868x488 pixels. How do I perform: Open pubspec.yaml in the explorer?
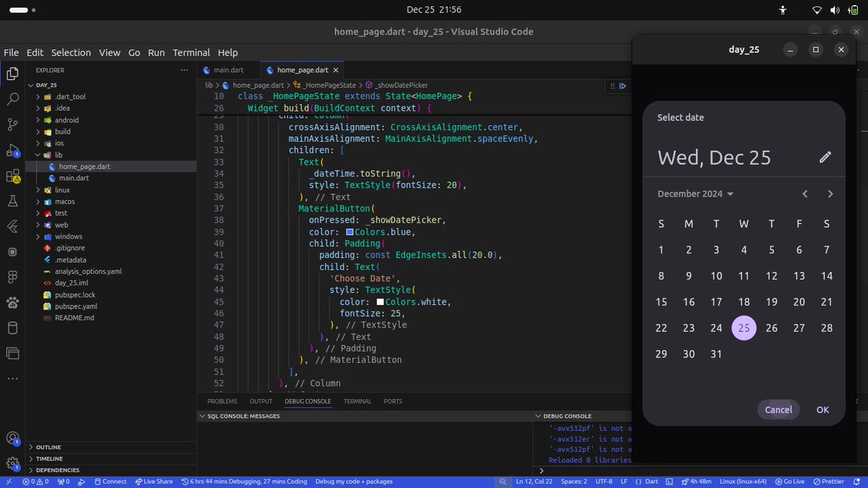point(75,306)
